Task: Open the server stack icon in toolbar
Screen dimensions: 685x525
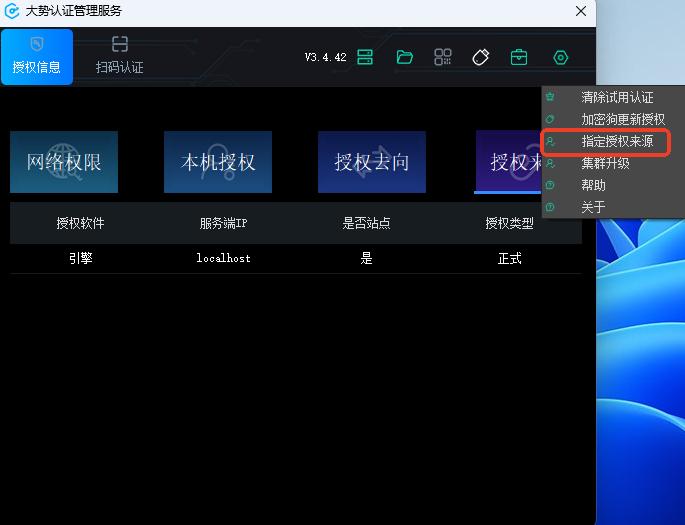Action: coord(365,57)
